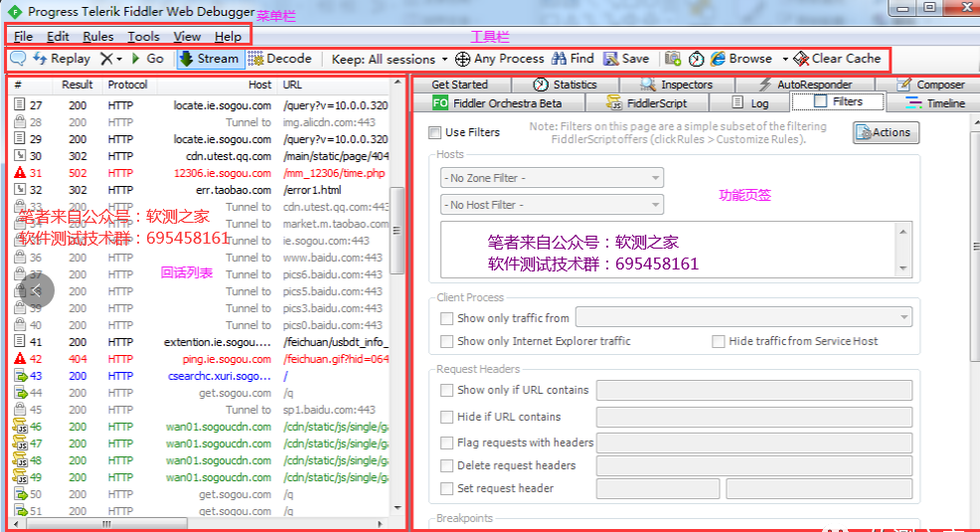Open the No Host Filter dropdown
Screen dimensions: 980x532
[552, 205]
